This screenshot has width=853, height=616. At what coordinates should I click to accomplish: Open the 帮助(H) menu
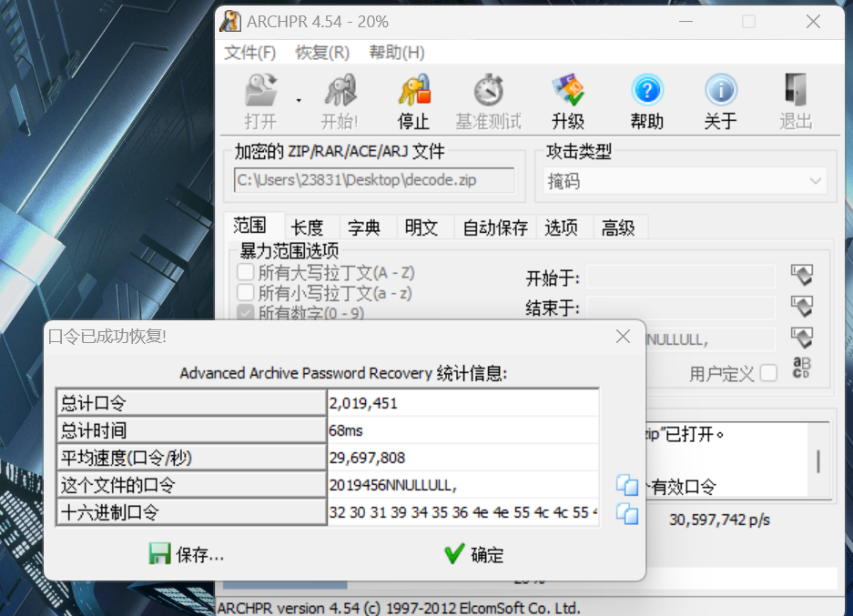point(397,52)
